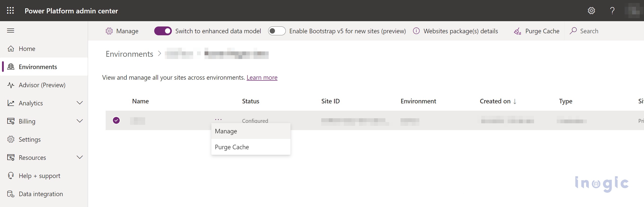This screenshot has height=207, width=644.
Task: Open Help + support page
Action: [x=44, y=176]
